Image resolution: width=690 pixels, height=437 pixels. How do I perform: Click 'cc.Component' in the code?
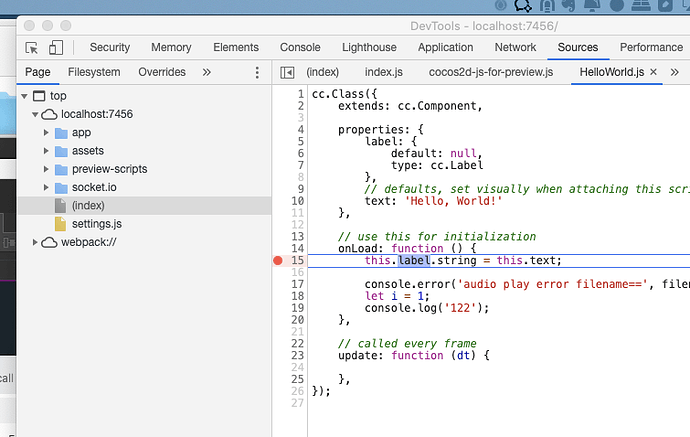tap(437, 106)
